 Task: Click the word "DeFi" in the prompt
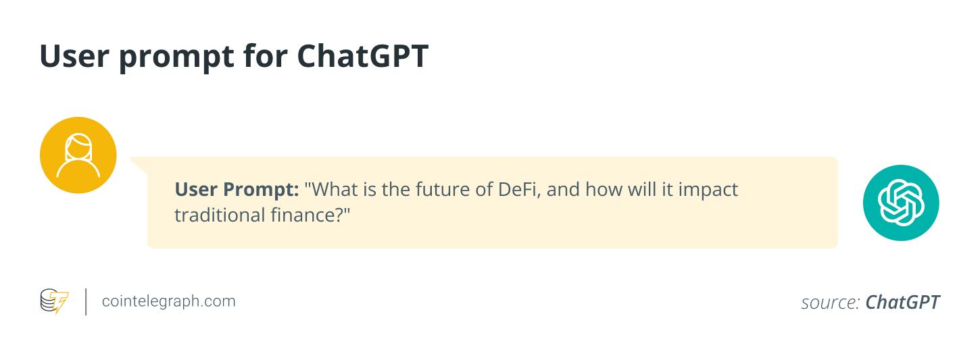(518, 190)
